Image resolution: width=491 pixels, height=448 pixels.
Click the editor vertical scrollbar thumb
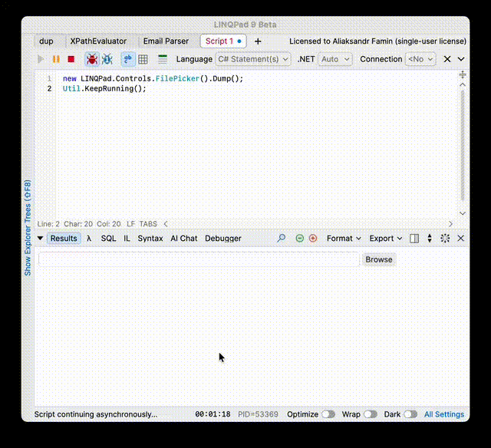point(463,146)
